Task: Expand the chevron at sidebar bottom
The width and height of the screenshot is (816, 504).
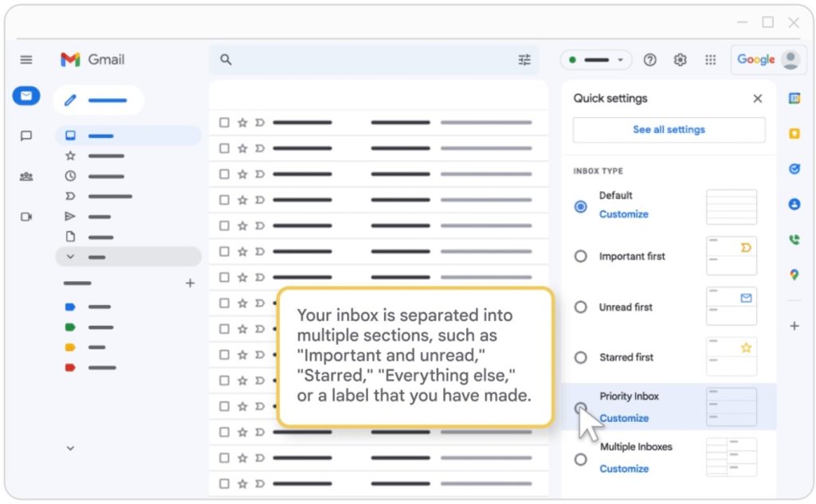Action: 70,447
